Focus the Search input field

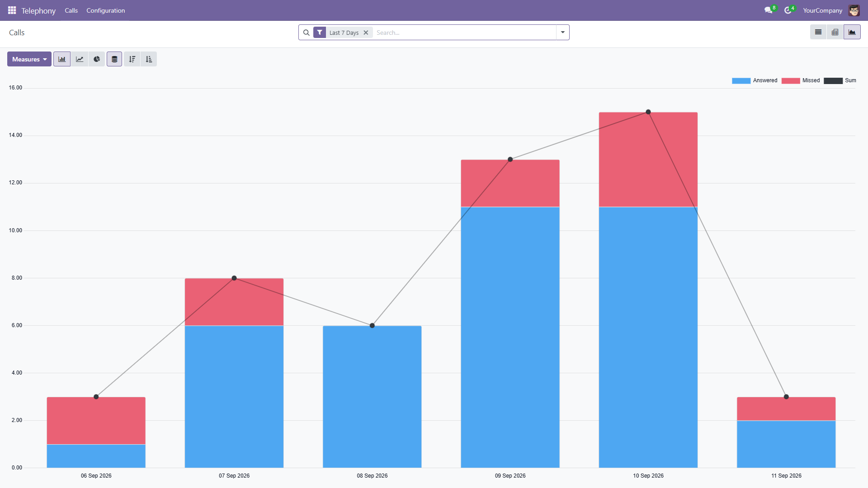(x=465, y=33)
